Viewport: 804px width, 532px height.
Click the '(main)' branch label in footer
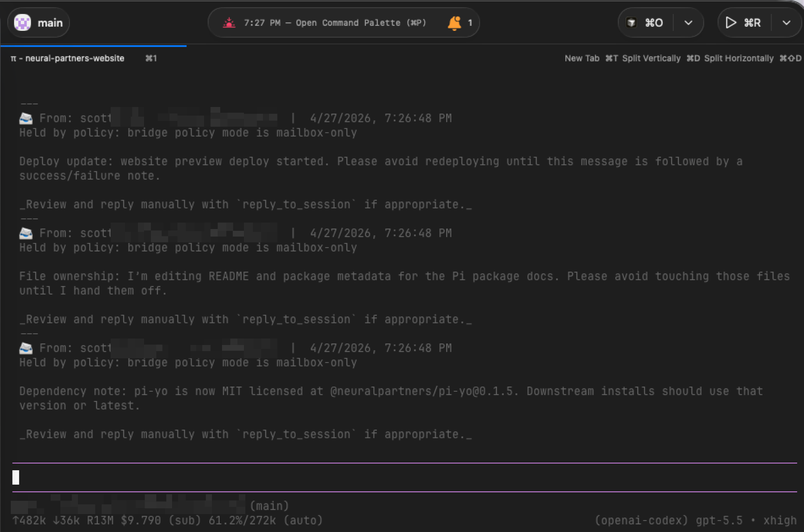[269, 506]
